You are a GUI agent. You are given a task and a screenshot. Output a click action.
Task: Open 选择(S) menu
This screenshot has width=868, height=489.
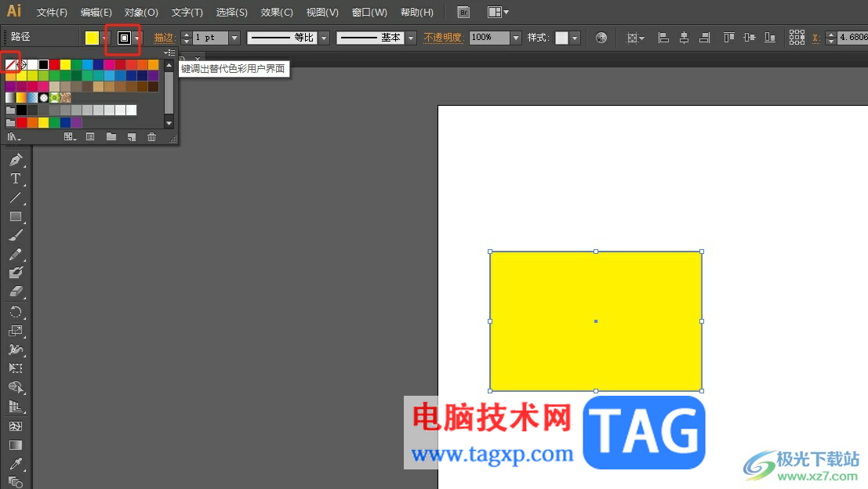(x=232, y=13)
